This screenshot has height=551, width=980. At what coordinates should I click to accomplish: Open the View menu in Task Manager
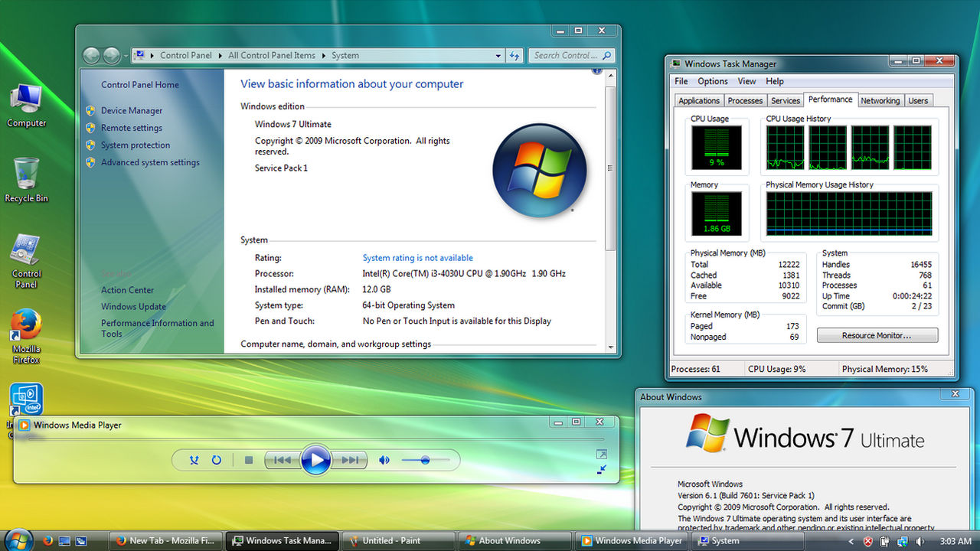(x=746, y=81)
